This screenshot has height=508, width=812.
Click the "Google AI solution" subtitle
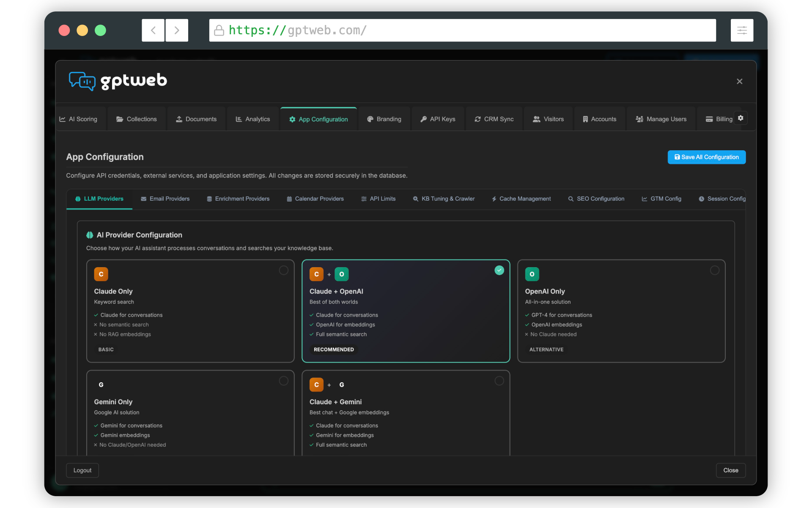point(116,412)
